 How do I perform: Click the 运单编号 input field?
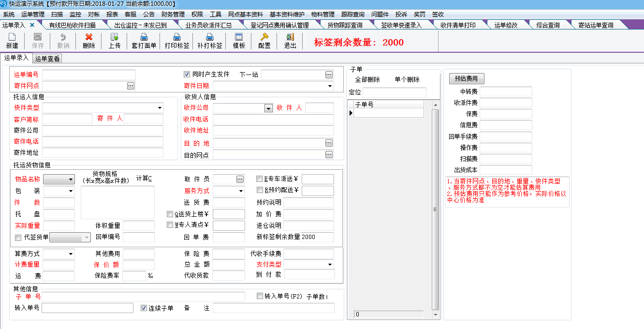pos(89,75)
